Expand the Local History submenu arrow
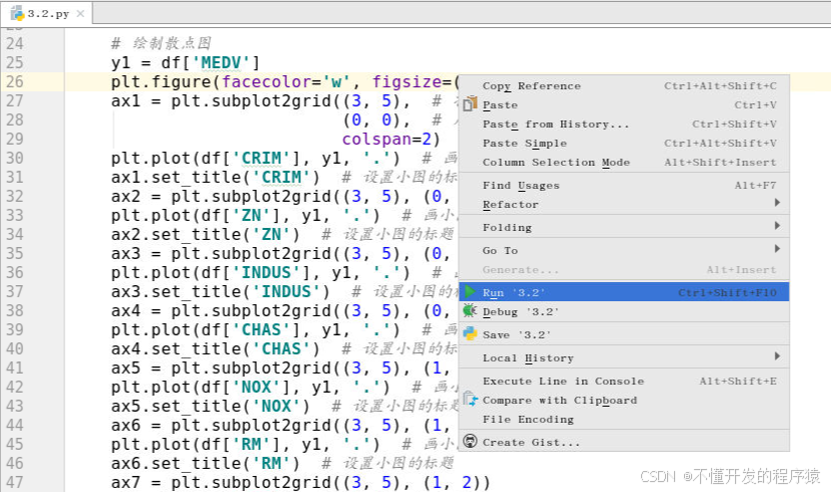 point(777,356)
